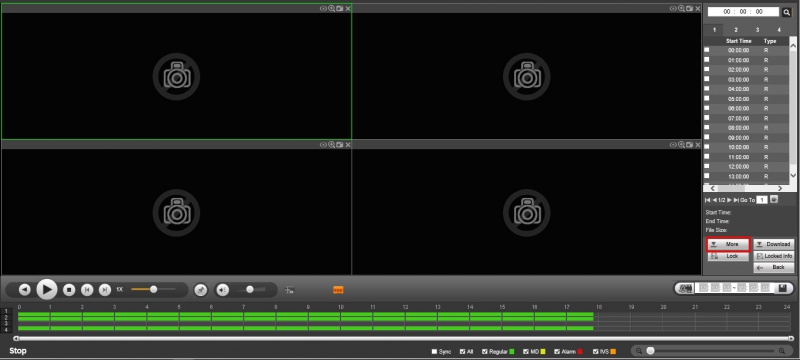The image size is (800, 360).
Task: Click the next frame button
Action: click(x=105, y=290)
